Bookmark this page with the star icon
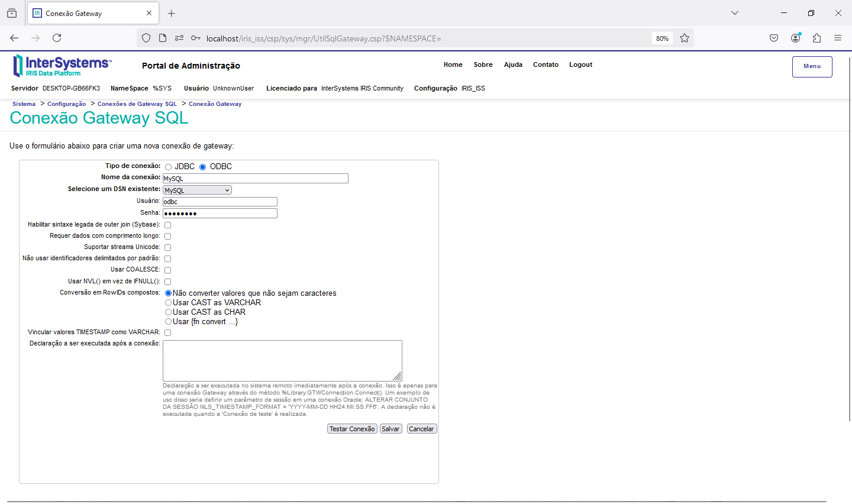 (685, 38)
